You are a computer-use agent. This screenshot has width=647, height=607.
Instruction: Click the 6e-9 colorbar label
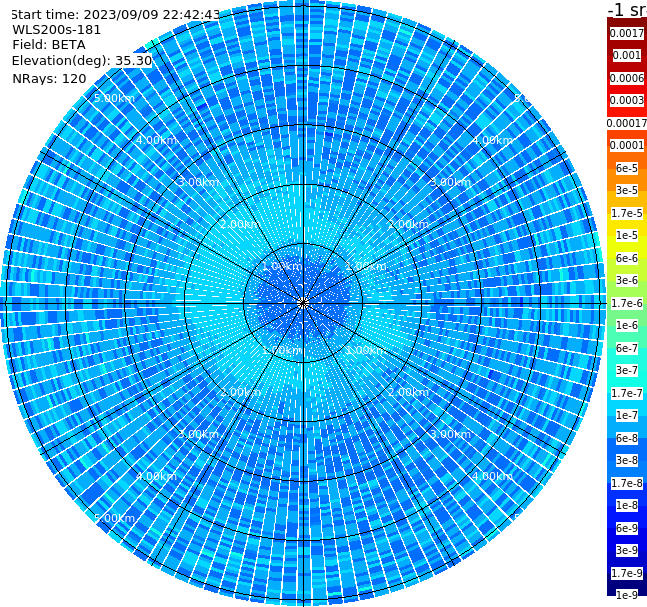point(627,528)
